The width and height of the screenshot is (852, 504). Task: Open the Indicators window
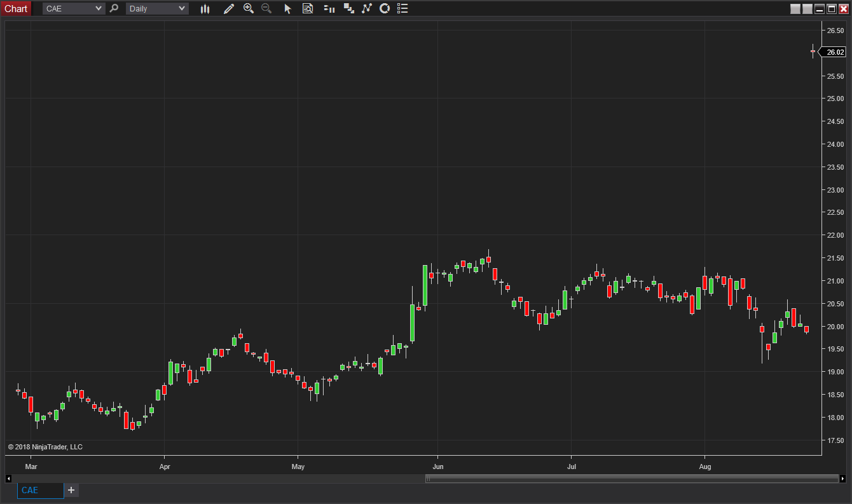click(x=366, y=9)
